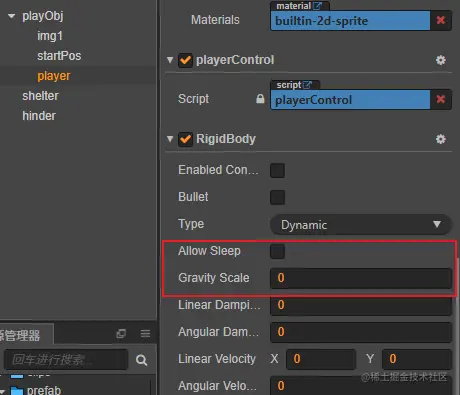Click the prefab folder icon
The height and width of the screenshot is (395, 460).
point(17,391)
